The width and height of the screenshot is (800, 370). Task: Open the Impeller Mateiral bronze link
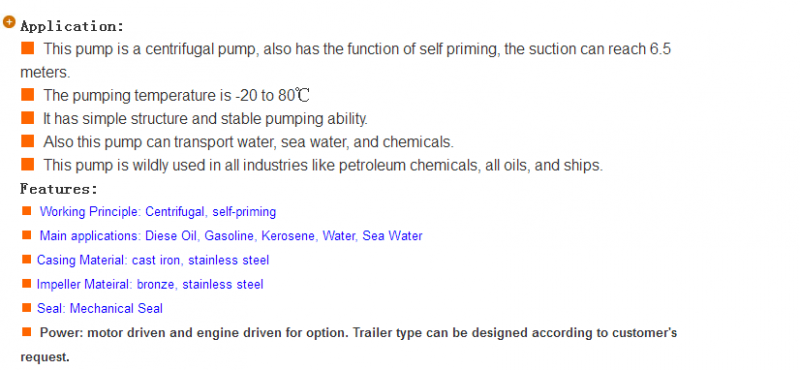[x=150, y=284]
